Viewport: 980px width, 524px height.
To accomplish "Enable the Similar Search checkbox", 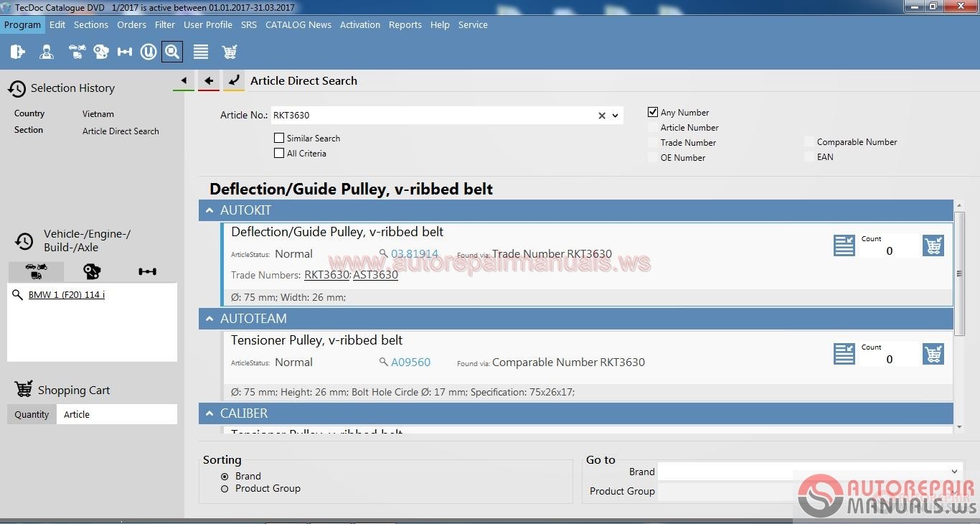I will pyautogui.click(x=279, y=138).
